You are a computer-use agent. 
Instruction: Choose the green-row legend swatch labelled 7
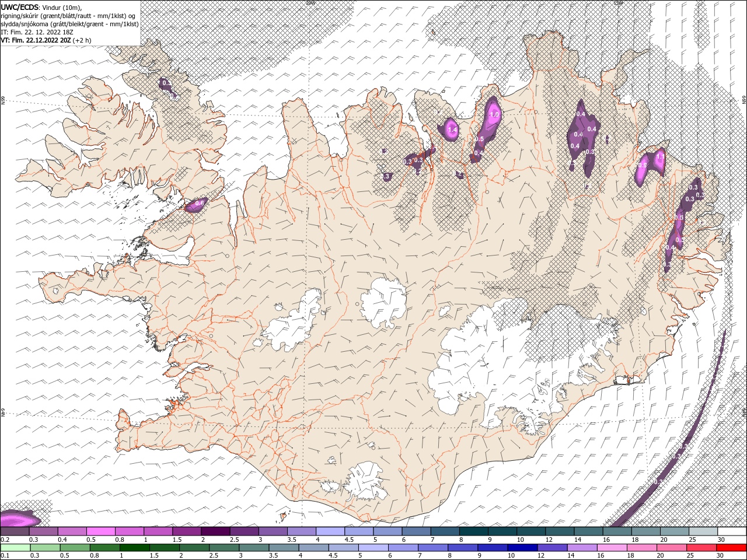(432, 548)
